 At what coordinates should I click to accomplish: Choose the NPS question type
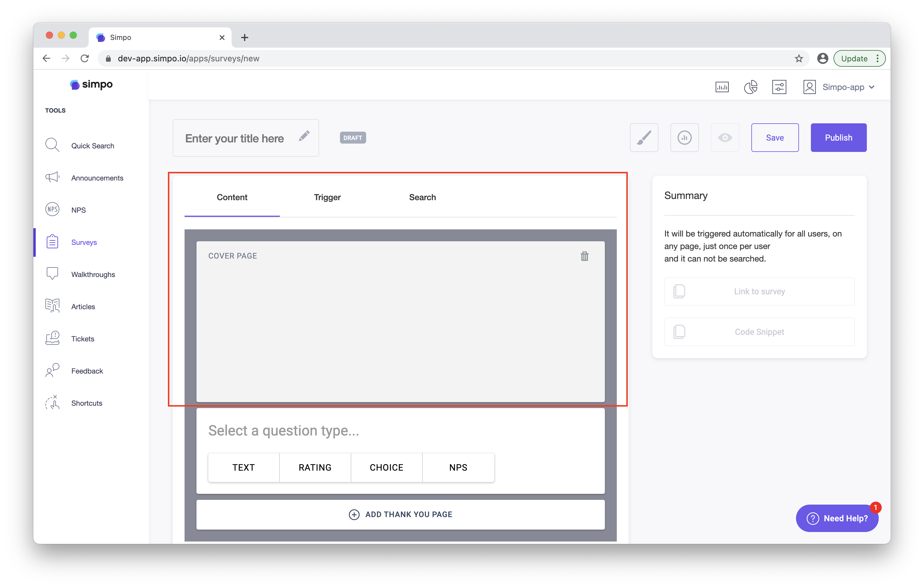(458, 467)
